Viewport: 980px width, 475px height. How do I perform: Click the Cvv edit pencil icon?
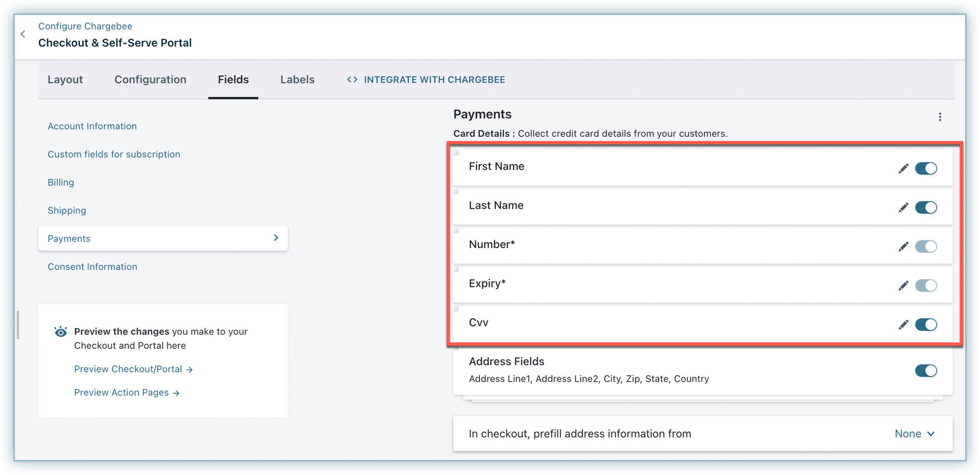(903, 325)
